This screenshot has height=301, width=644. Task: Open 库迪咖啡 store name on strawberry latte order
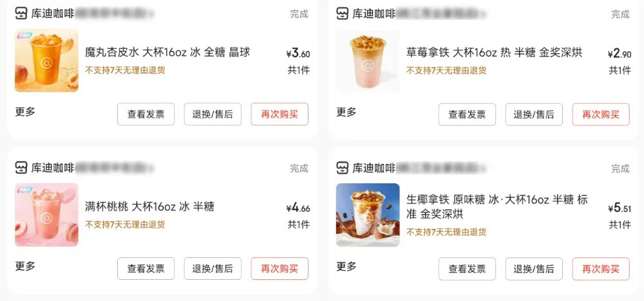[x=374, y=14]
